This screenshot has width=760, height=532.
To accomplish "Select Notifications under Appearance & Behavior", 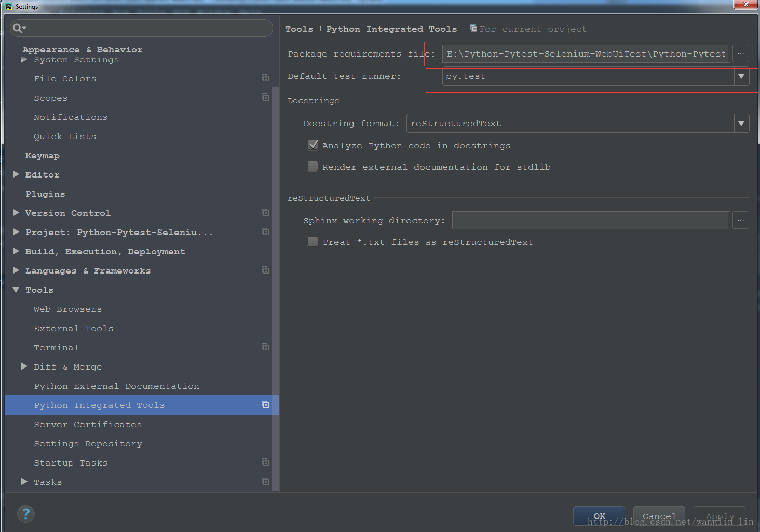I will (71, 117).
